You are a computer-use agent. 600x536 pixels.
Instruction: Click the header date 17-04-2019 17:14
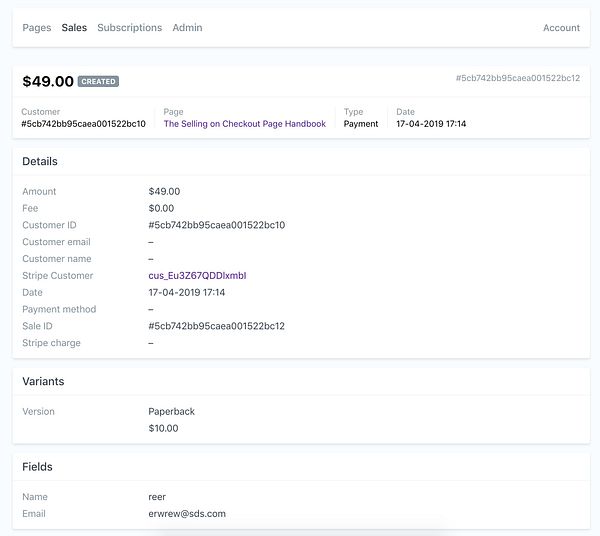431,124
